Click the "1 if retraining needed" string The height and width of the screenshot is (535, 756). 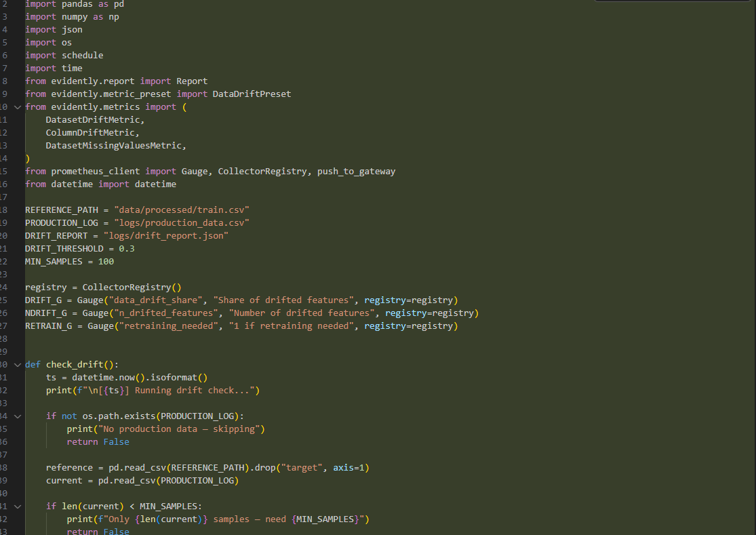click(x=292, y=326)
